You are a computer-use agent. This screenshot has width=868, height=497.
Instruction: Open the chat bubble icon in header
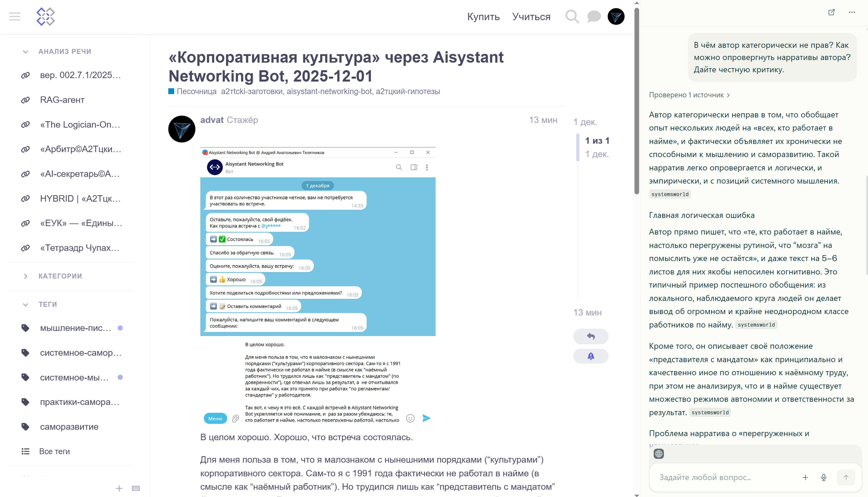point(594,16)
